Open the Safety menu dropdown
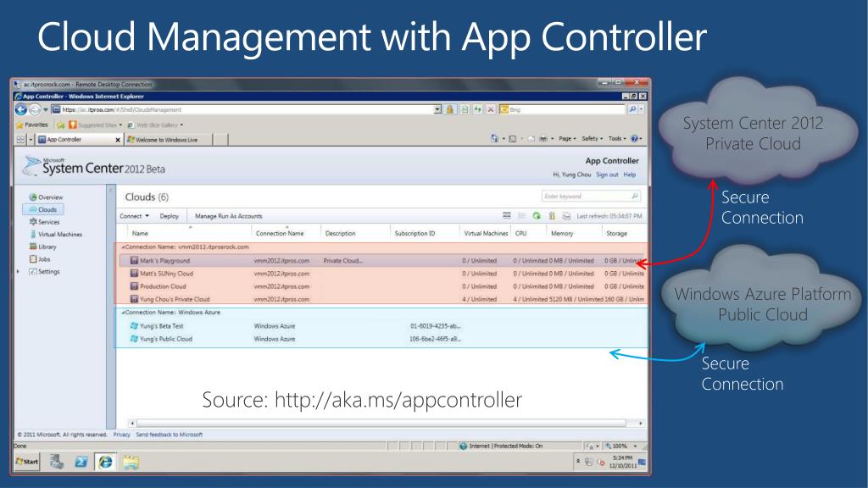 pyautogui.click(x=592, y=139)
